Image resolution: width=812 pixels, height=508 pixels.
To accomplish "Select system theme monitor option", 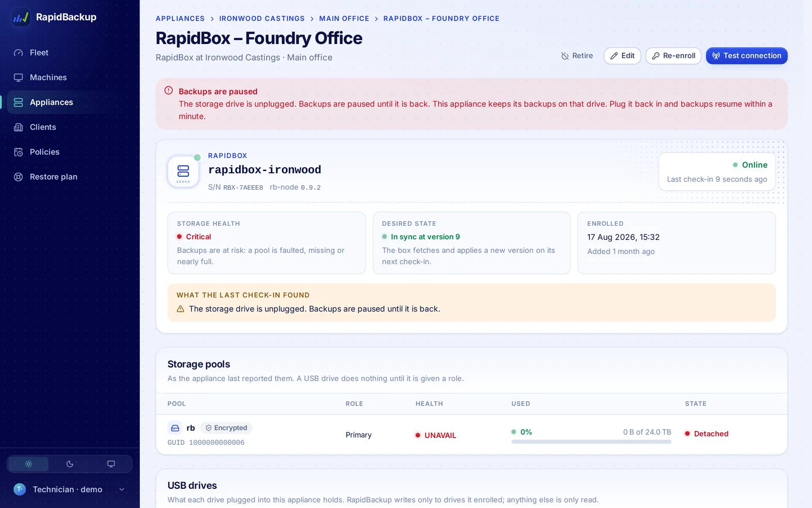I will 111,464.
